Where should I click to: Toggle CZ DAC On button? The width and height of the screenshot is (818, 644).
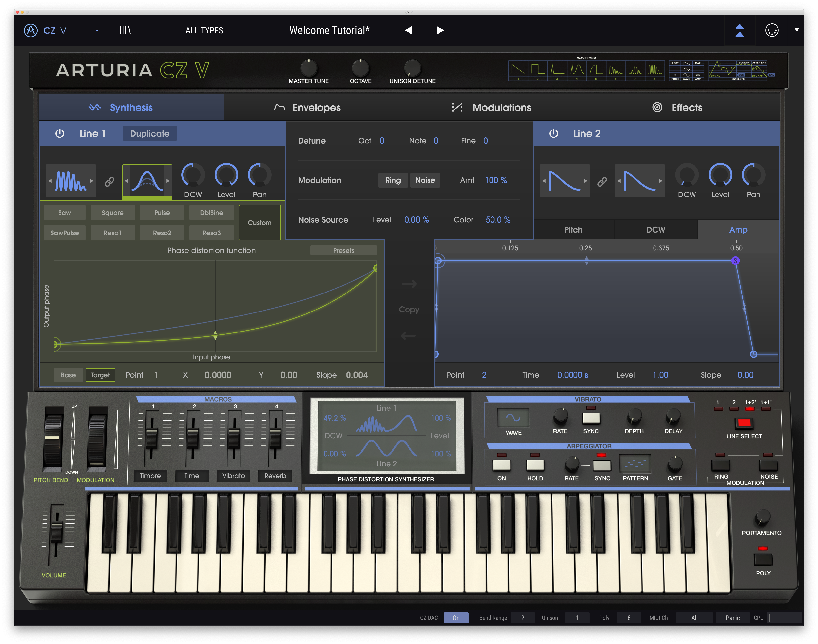point(456,618)
